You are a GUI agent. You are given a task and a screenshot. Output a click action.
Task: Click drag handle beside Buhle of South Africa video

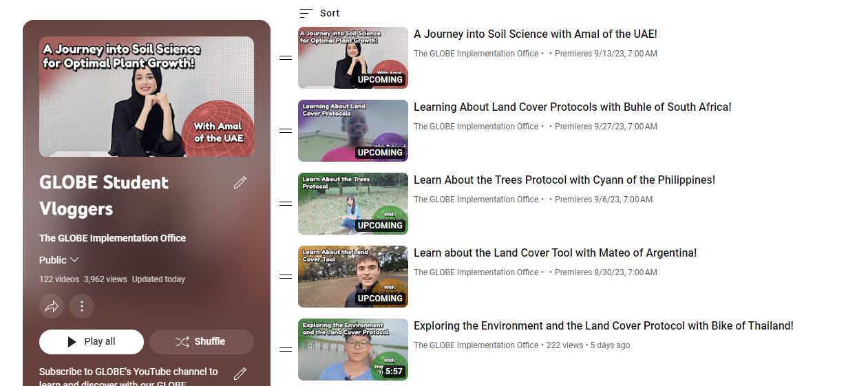286,131
